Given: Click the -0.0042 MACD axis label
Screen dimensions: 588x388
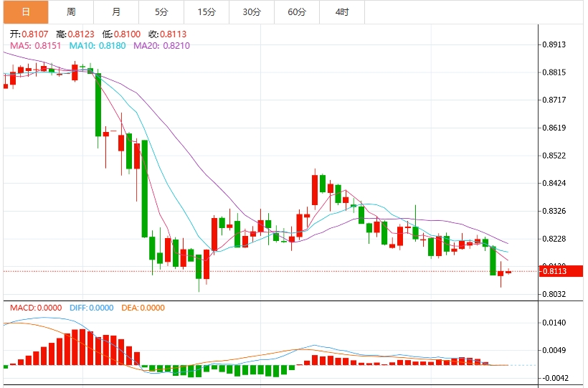Looking at the screenshot, I should pos(556,378).
